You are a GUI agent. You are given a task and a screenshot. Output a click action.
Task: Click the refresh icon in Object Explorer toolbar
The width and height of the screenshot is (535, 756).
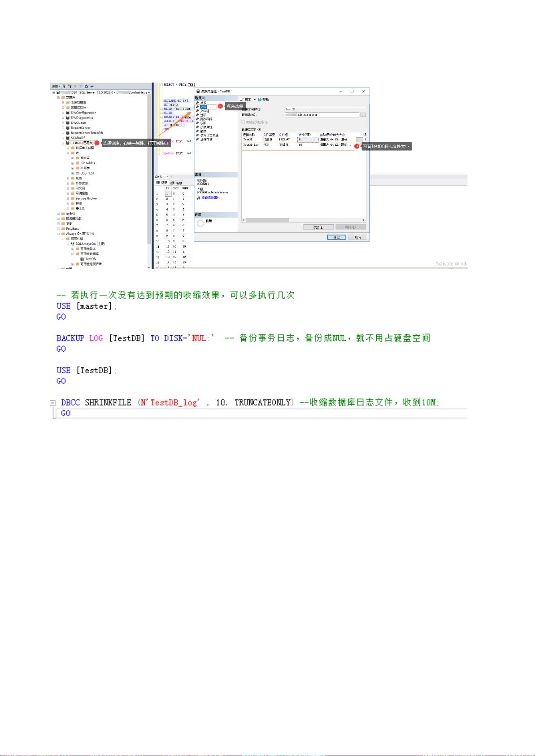(x=86, y=86)
